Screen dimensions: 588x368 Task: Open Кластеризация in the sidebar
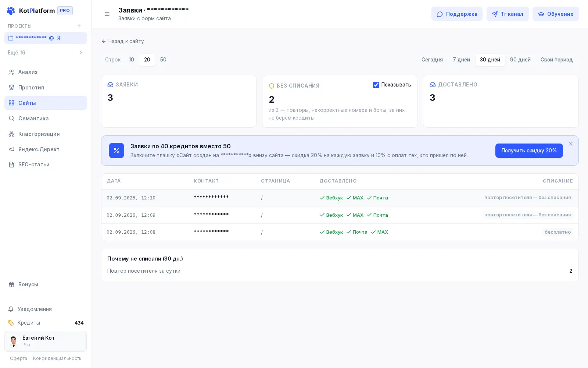46,134
